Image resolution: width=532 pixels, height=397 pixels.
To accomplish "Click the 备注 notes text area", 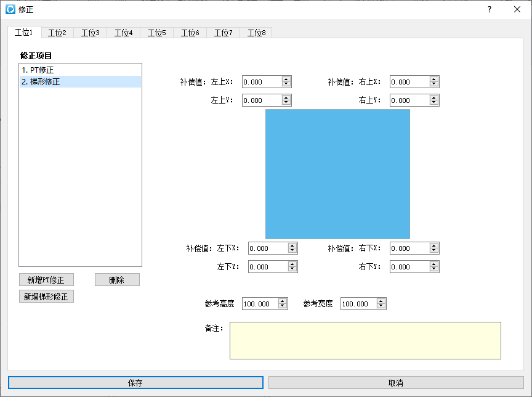I will coord(365,341).
